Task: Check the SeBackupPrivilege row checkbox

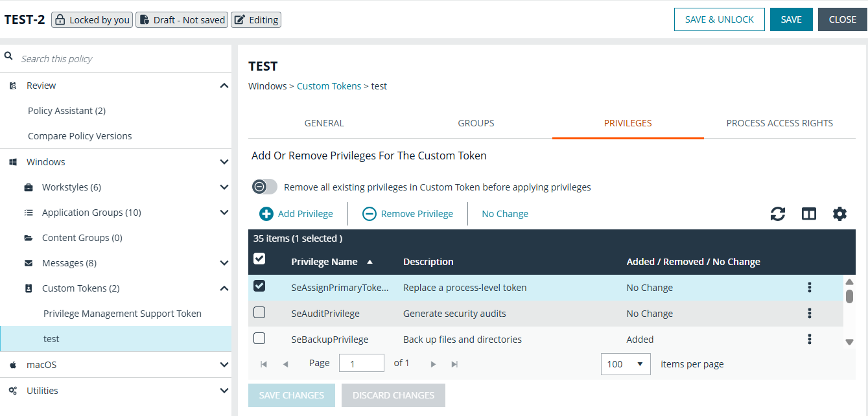Action: (259, 338)
